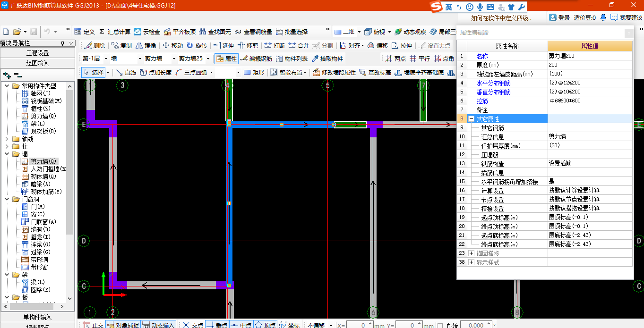Click 拾取构件 pick component
Image resolution: width=644 pixels, height=328 pixels.
327,59
